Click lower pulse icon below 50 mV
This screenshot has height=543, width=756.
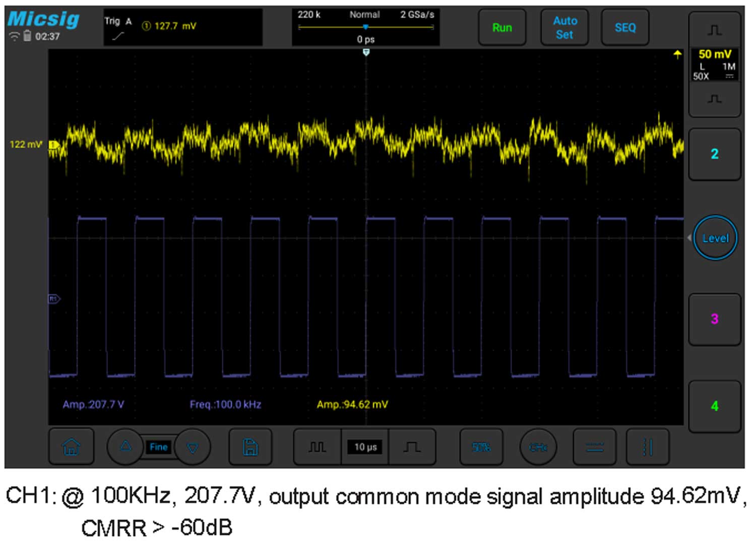pyautogui.click(x=714, y=99)
